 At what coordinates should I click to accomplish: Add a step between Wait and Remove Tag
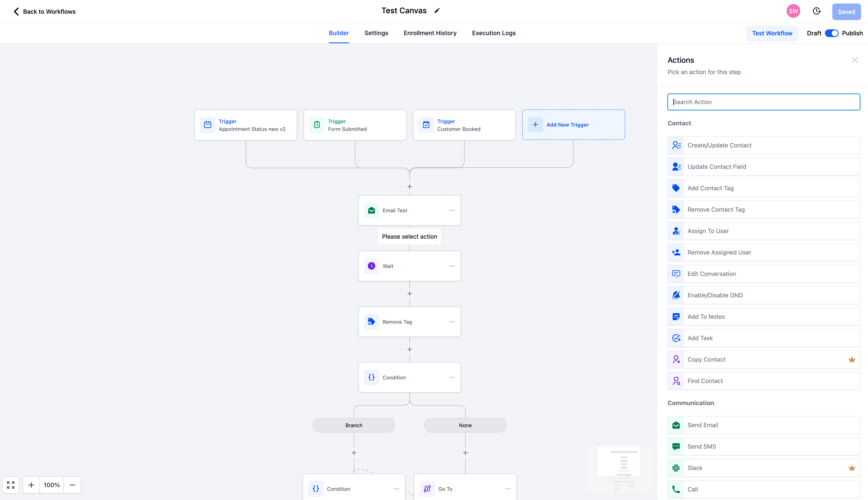pos(409,294)
